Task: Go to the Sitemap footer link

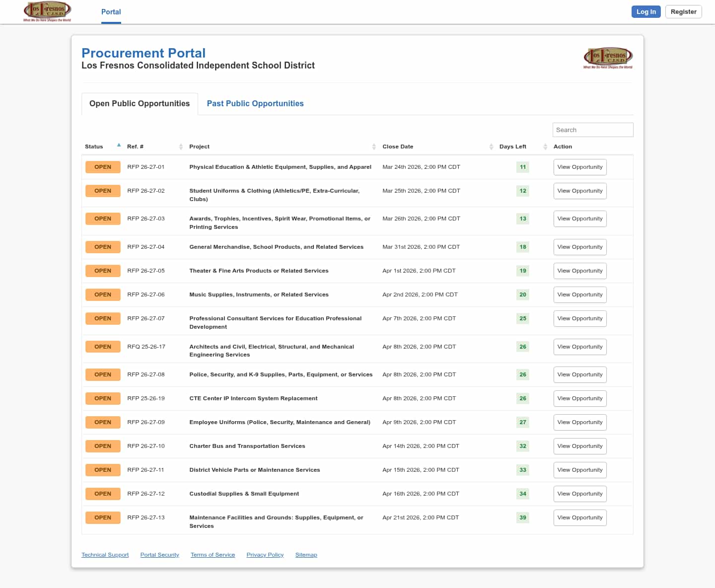Action: [306, 555]
